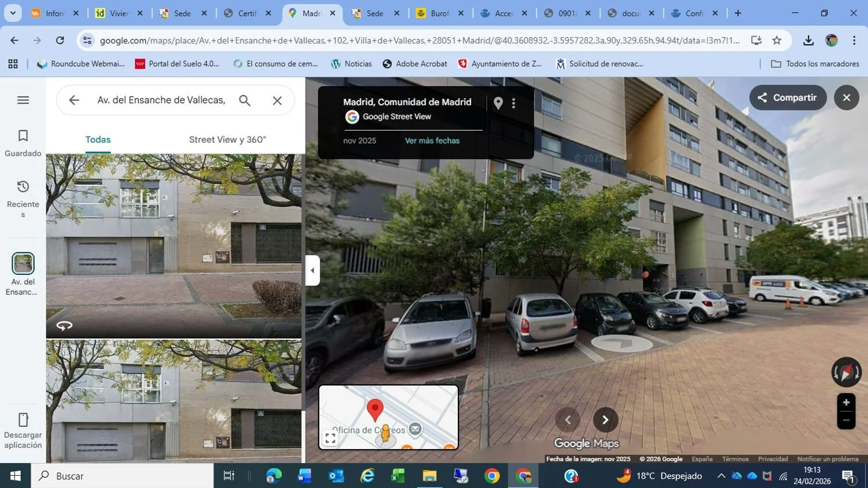Click the Compartir button
Screen dimensions: 868x488
tap(788, 97)
